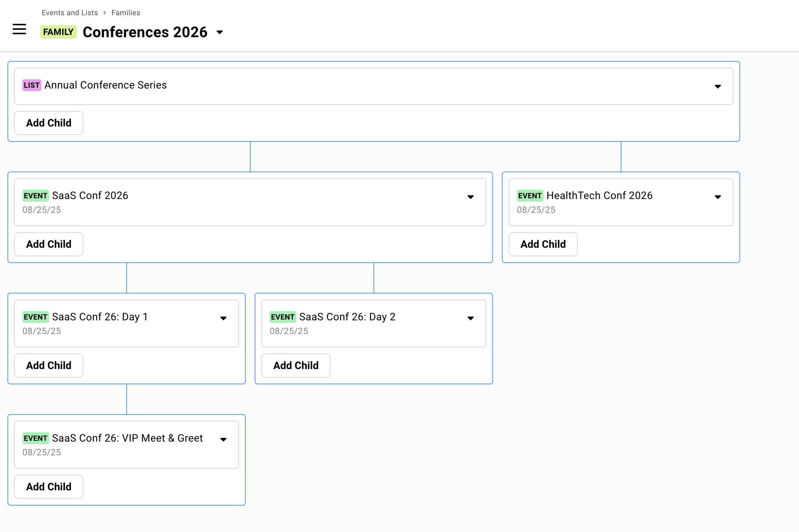Open the Conferences 2026 title dropdown arrow
Viewport: 799px width, 532px height.
click(220, 32)
